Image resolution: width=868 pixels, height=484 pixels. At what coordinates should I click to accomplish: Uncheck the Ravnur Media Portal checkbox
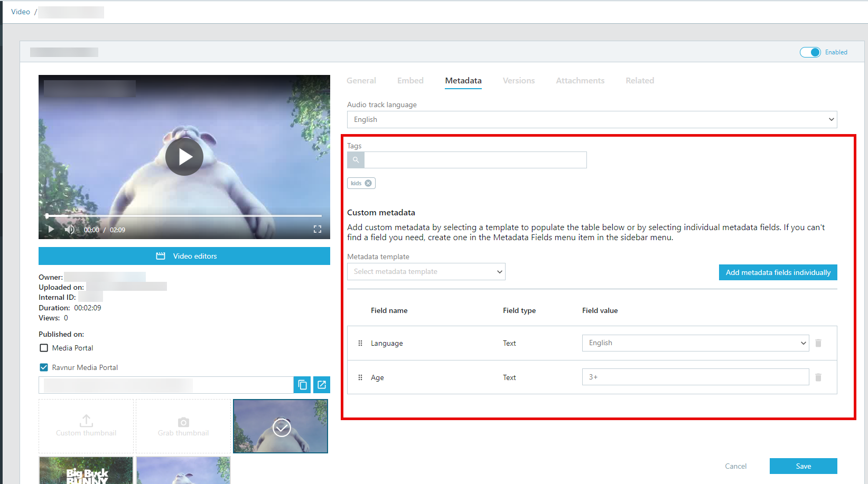pyautogui.click(x=44, y=367)
